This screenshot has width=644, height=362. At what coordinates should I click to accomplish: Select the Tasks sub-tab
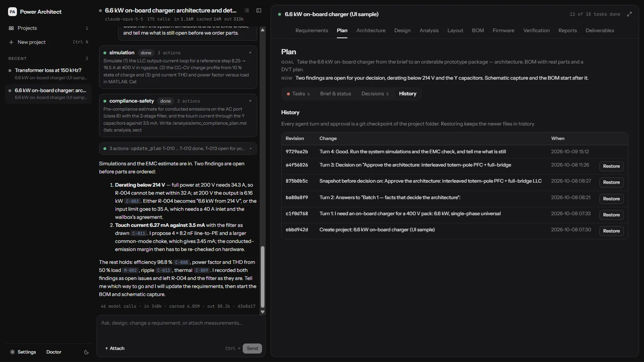[298, 94]
